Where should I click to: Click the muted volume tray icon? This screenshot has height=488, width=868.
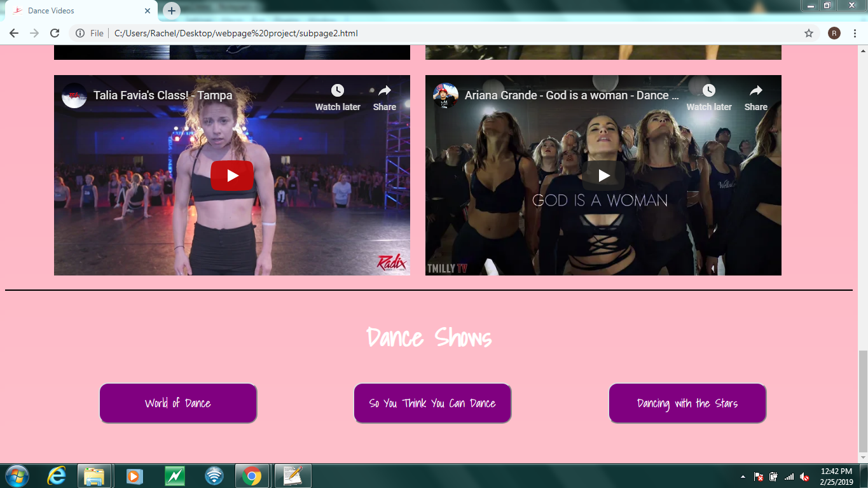pyautogui.click(x=804, y=477)
